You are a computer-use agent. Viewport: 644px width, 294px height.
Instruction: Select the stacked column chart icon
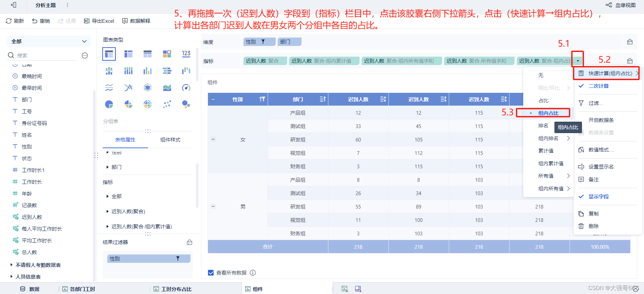[x=109, y=71]
